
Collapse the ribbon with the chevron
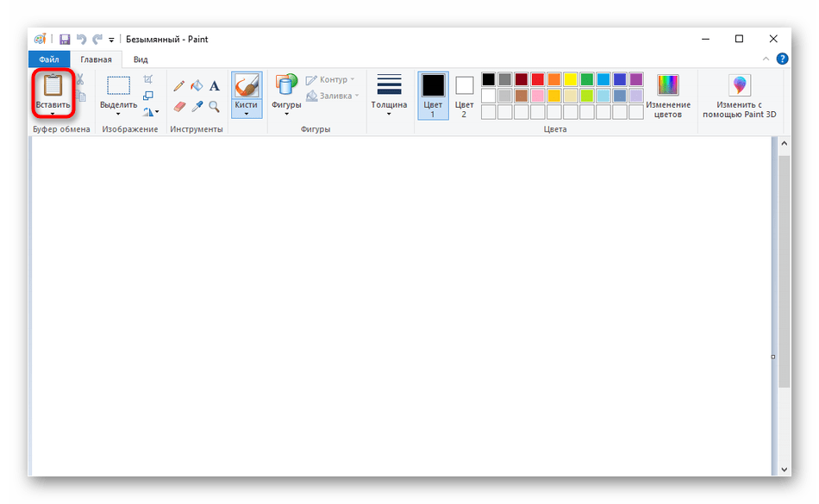coord(766,59)
